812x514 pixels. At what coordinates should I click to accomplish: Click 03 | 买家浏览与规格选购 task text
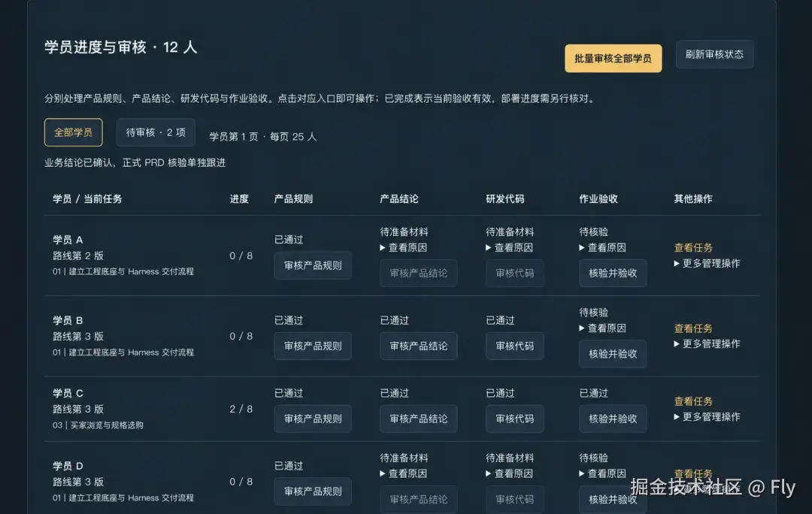tap(98, 425)
